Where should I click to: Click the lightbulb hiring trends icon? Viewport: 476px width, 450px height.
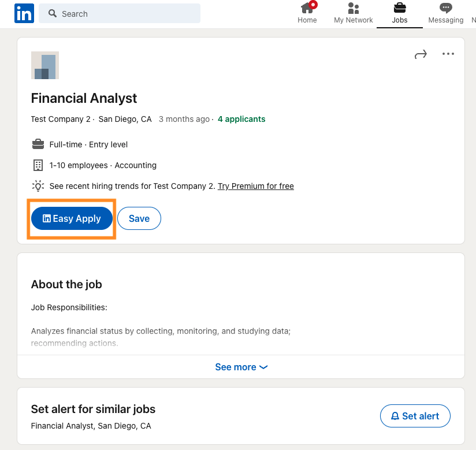pos(38,186)
